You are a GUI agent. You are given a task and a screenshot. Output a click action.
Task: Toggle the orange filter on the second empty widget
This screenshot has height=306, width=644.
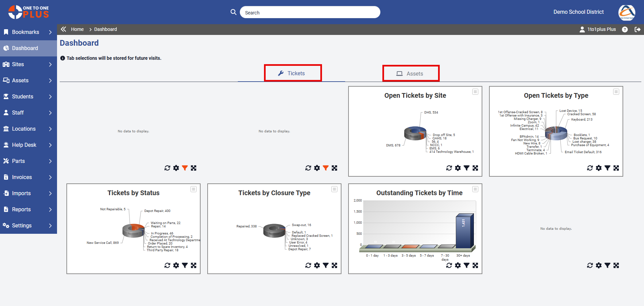[x=326, y=168]
